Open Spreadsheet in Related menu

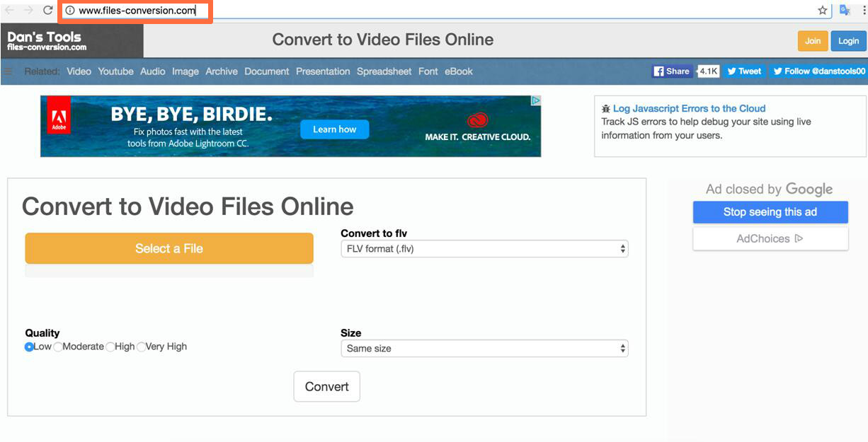tap(384, 71)
